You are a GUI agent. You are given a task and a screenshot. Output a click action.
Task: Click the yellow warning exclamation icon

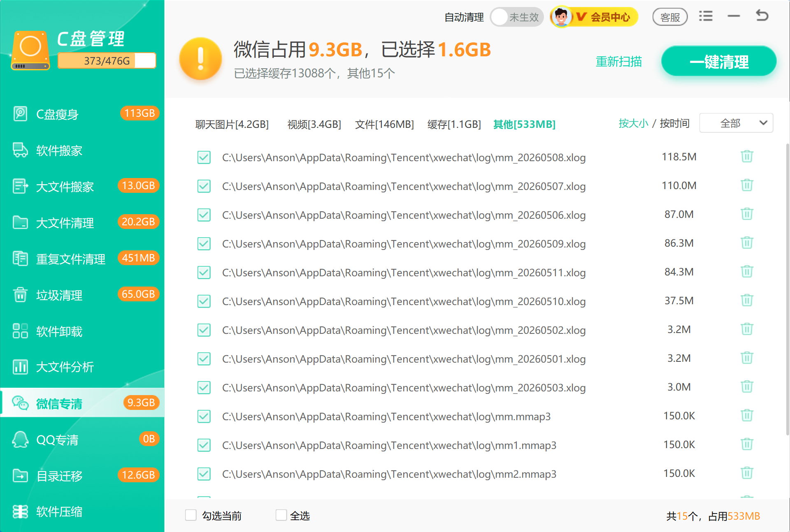pyautogui.click(x=201, y=59)
